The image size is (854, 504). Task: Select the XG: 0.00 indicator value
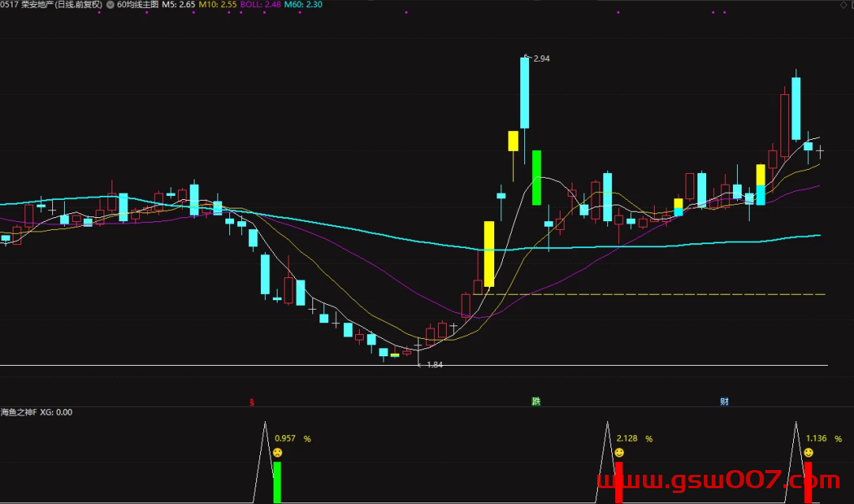[56, 412]
